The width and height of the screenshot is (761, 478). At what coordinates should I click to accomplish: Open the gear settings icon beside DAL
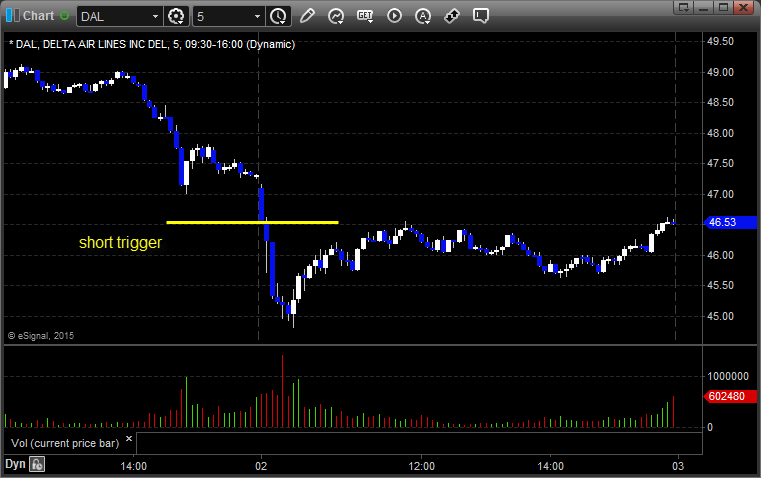[176, 16]
